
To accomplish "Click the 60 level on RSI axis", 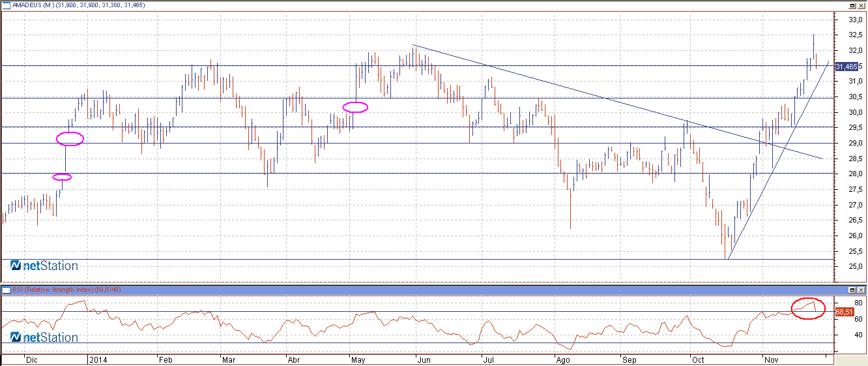I will tap(859, 319).
